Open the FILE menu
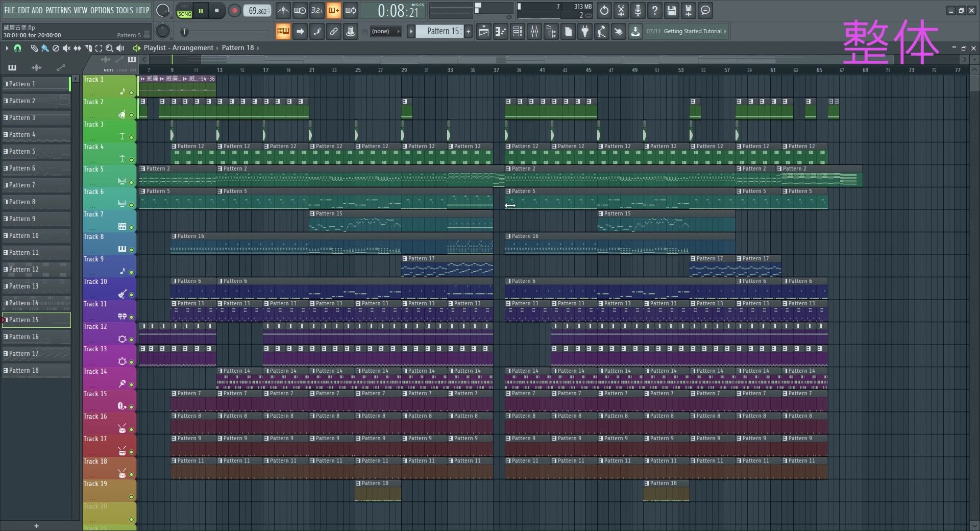980x531 pixels. tap(10, 10)
